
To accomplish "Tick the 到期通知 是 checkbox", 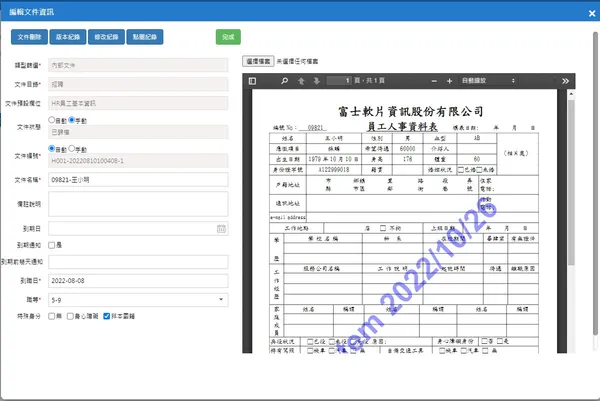I will click(x=52, y=245).
